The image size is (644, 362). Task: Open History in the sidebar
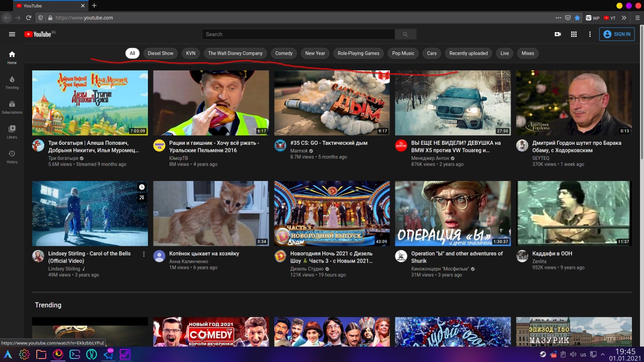point(12,156)
